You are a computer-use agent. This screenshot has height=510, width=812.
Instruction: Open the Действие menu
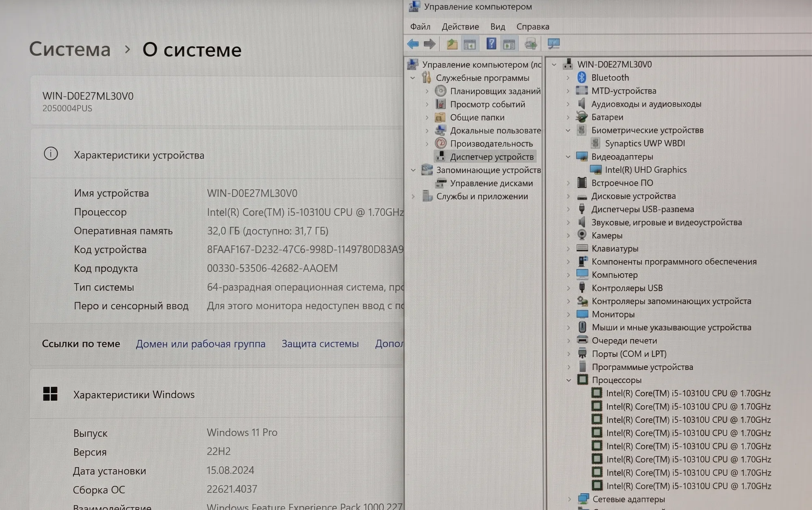pyautogui.click(x=460, y=26)
